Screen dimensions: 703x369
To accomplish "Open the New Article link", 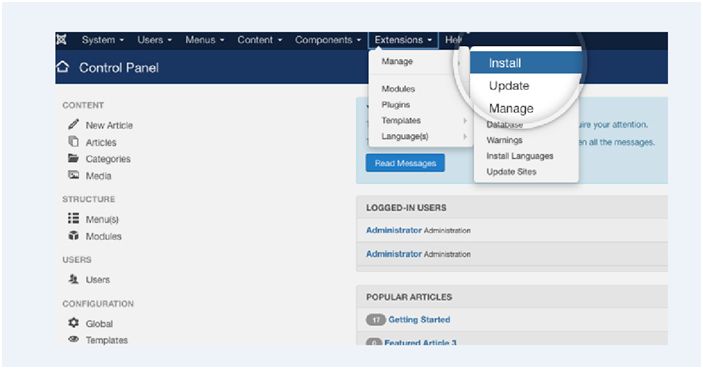I will coord(109,125).
